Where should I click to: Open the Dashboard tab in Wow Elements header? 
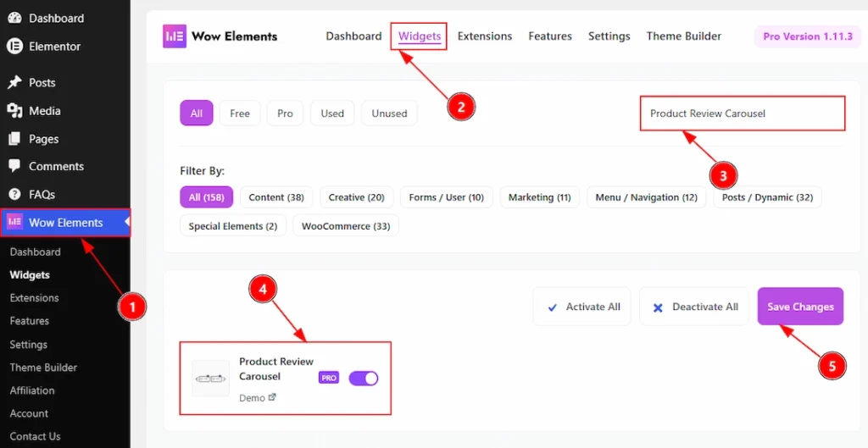[x=353, y=36]
